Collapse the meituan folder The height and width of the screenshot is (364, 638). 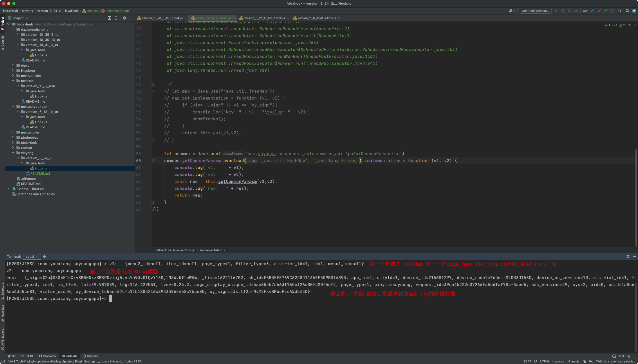tap(13, 81)
